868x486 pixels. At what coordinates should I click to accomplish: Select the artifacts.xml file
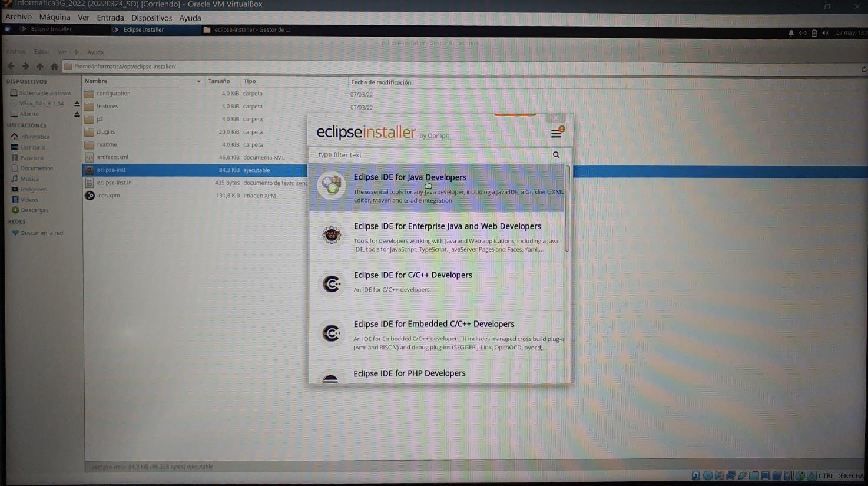(112, 157)
